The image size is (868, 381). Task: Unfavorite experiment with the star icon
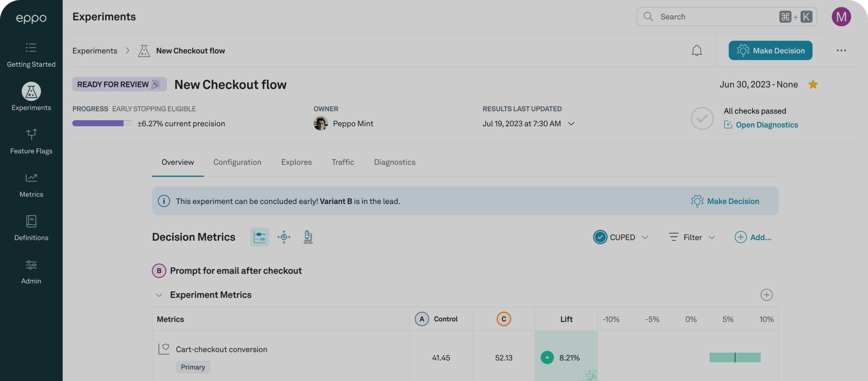812,85
